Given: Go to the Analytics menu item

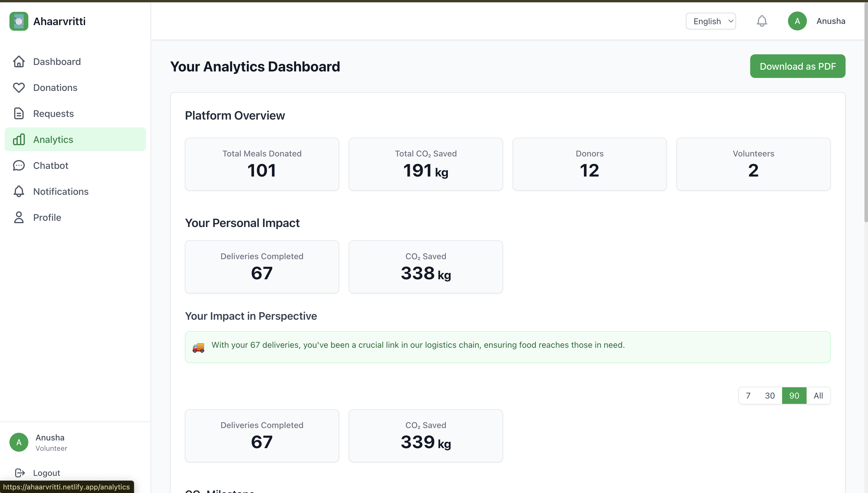Looking at the screenshot, I should click(53, 140).
